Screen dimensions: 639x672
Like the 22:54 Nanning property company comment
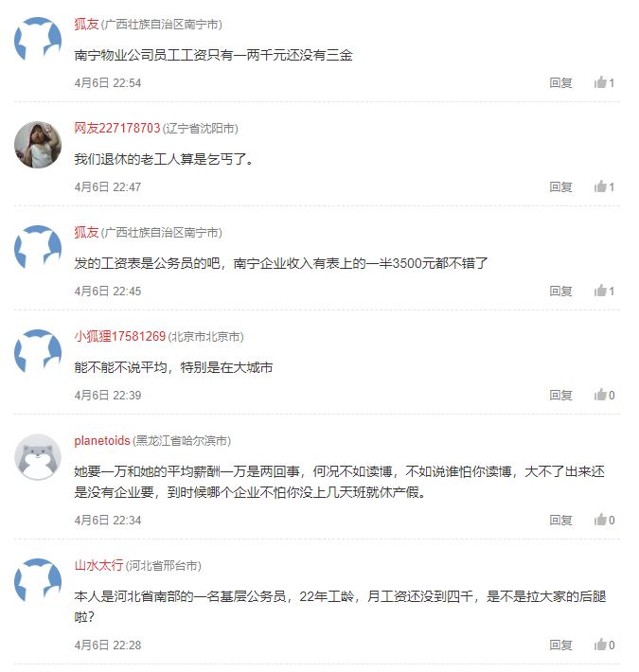(600, 83)
